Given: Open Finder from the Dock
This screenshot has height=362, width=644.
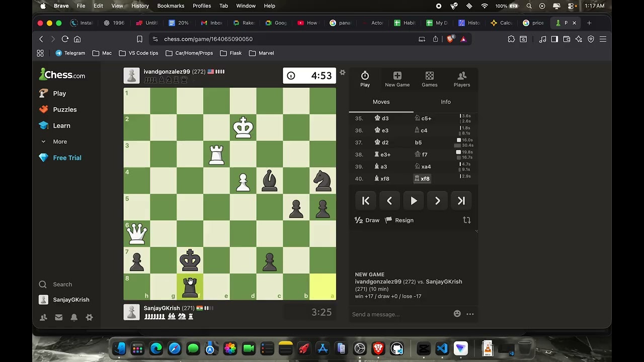Looking at the screenshot, I should [x=119, y=348].
